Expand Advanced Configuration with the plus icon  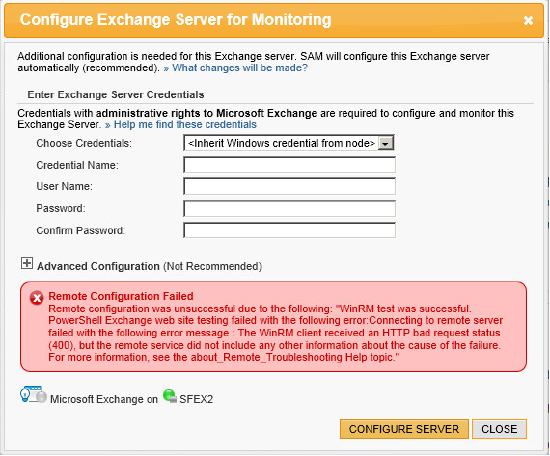[27, 263]
